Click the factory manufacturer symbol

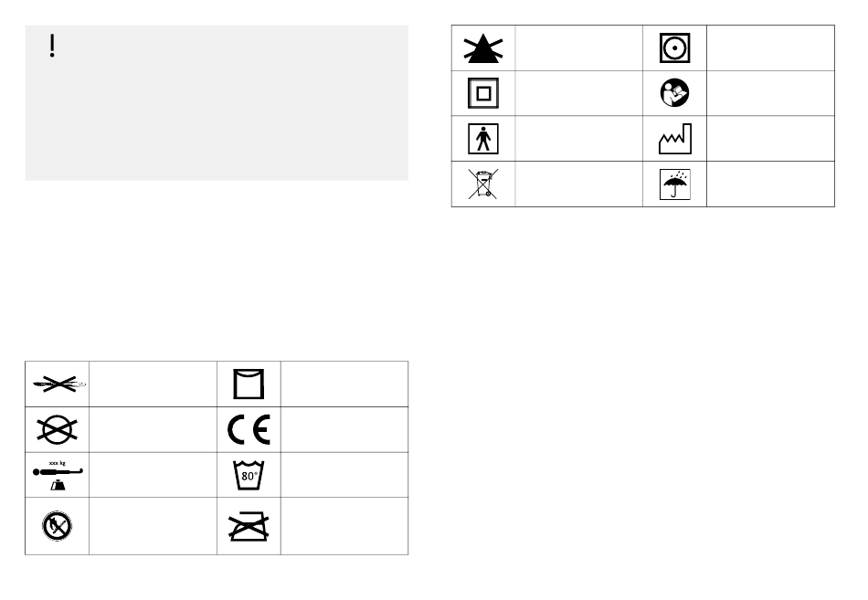click(675, 139)
